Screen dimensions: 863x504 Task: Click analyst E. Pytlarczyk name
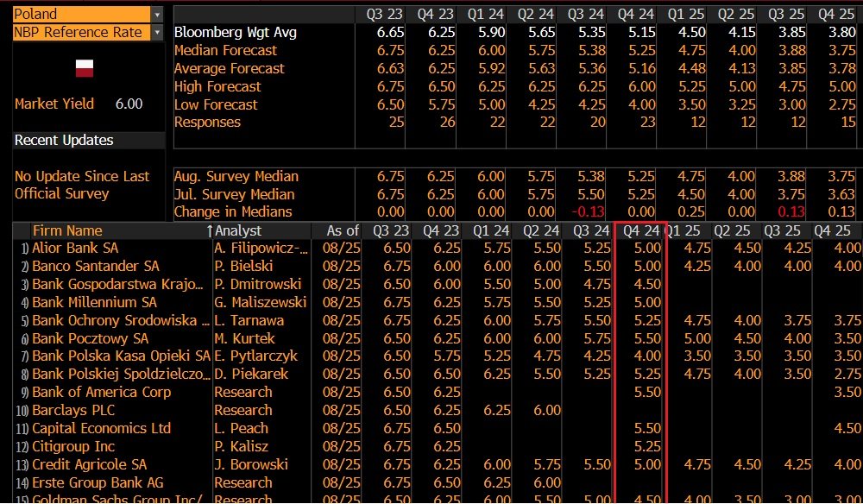click(255, 356)
